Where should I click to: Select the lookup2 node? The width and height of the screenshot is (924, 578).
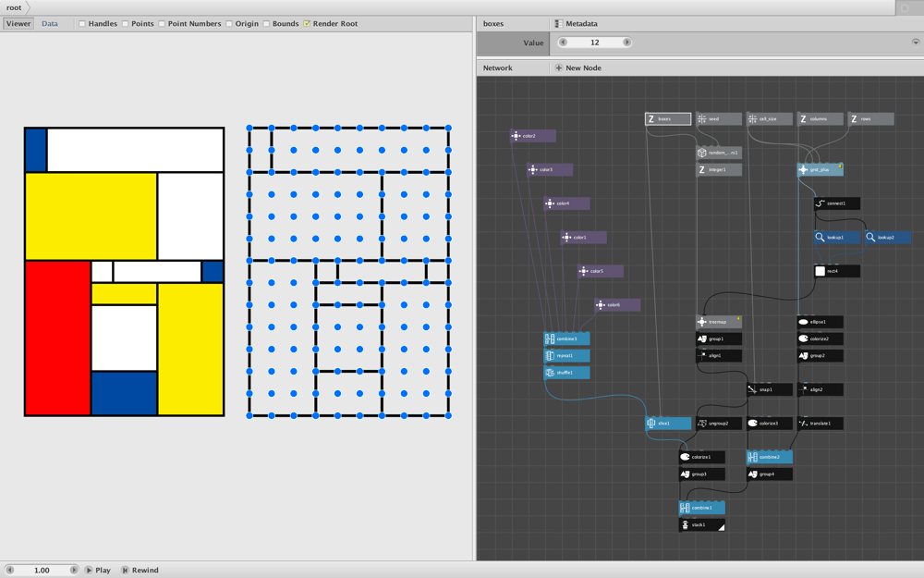(887, 238)
